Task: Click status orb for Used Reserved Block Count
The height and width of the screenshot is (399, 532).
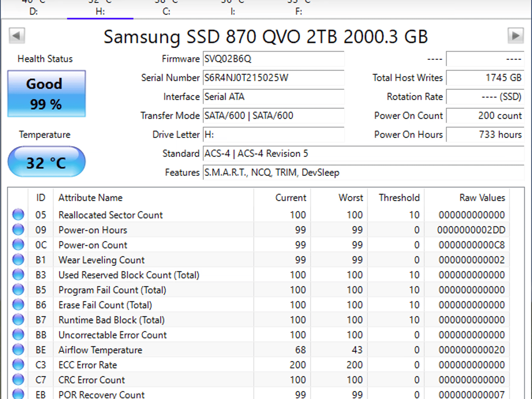Action: [18, 275]
